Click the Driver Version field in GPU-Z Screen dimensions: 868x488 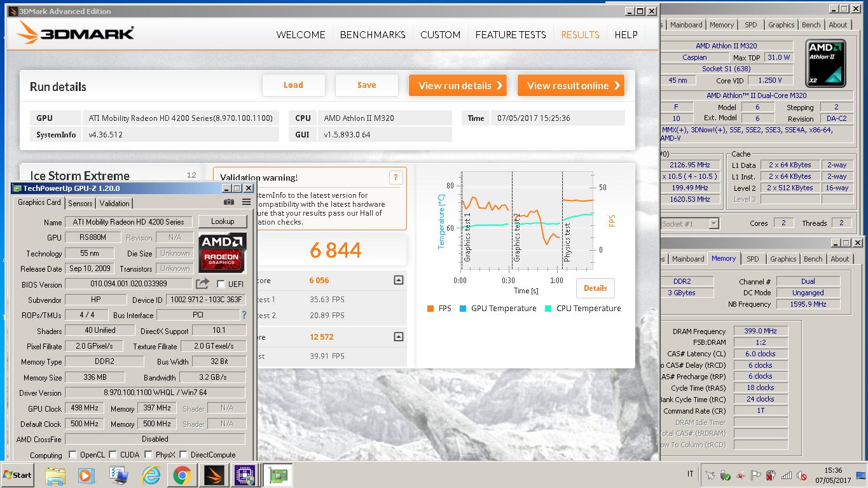(x=155, y=393)
